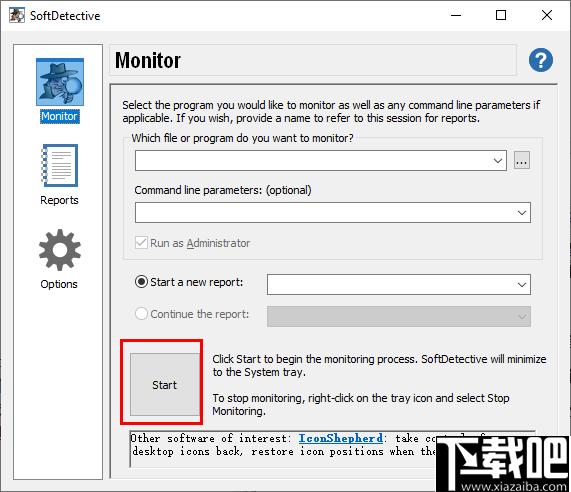The width and height of the screenshot is (571, 492).
Task: Click the SoftDetective title bar app icon
Action: tap(17, 15)
